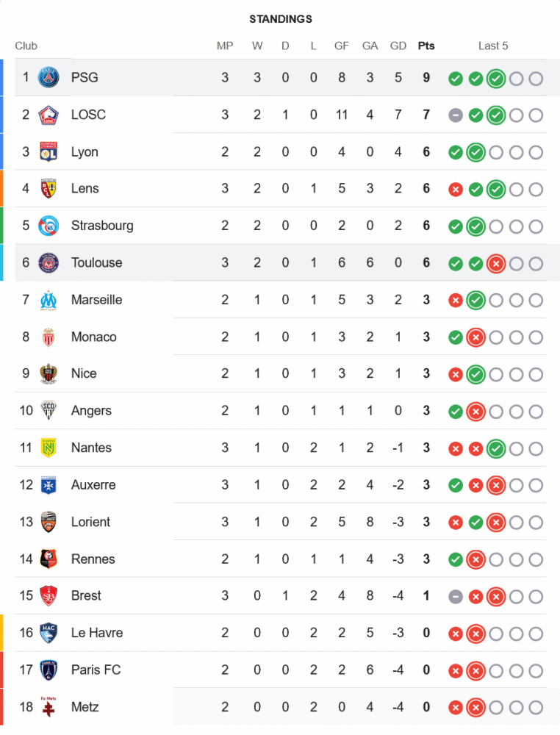
Task: Select the Le Havre team name
Action: click(97, 633)
